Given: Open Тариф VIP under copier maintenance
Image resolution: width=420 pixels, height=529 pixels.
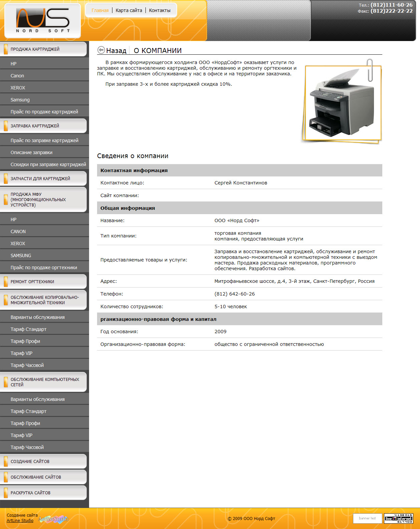Looking at the screenshot, I should pos(44,353).
